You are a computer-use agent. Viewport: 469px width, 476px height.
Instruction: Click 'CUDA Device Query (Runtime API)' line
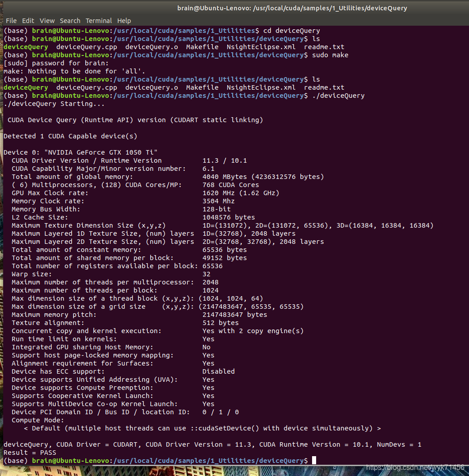pos(135,120)
